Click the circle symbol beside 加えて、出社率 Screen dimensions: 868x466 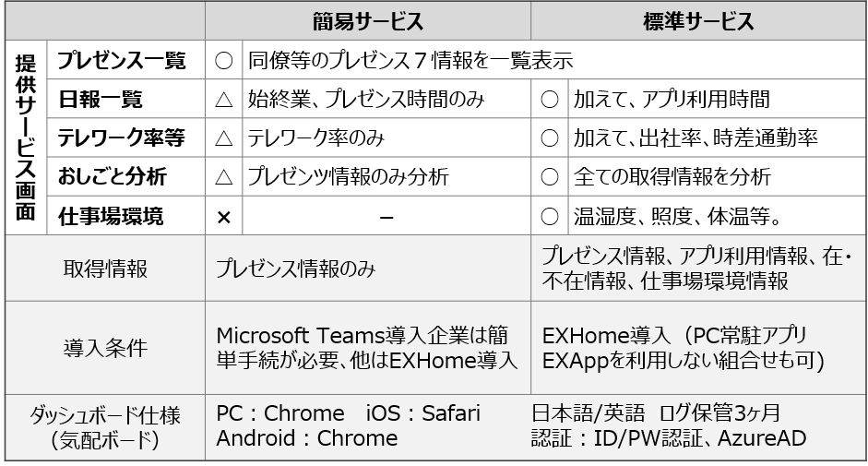coord(549,138)
